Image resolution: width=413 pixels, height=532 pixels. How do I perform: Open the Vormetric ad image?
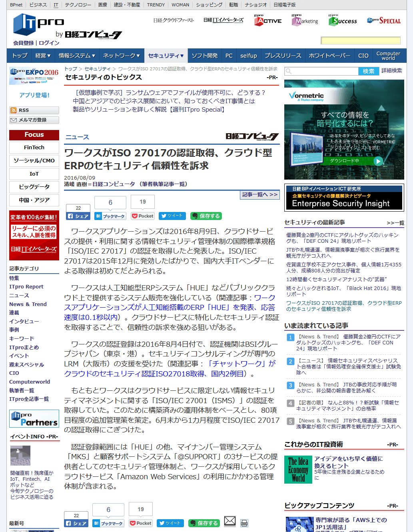344,130
